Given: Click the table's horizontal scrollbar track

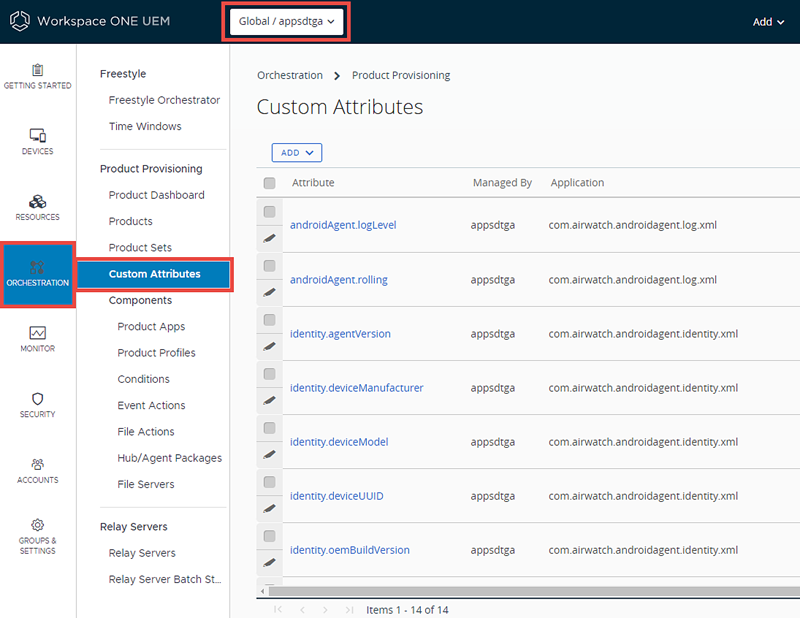Looking at the screenshot, I should [533, 591].
